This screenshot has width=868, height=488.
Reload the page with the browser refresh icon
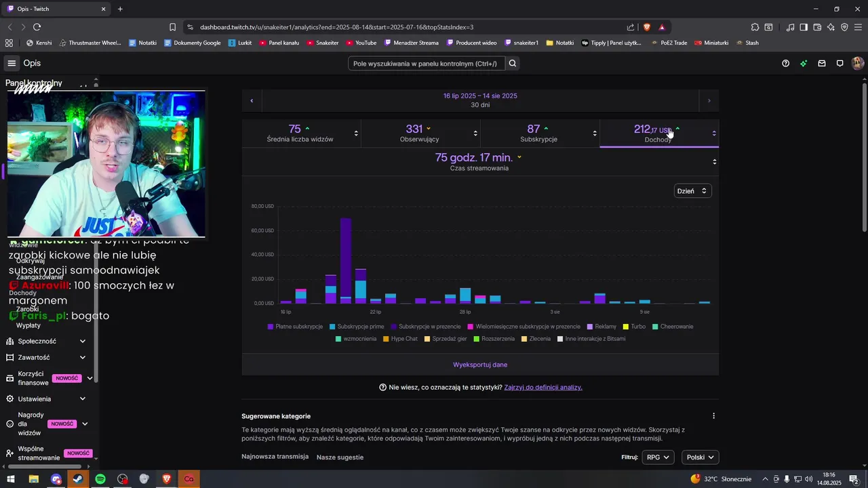(x=37, y=27)
